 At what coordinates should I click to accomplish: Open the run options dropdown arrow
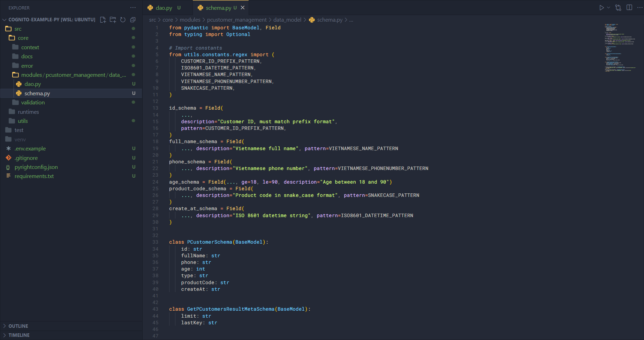(609, 8)
